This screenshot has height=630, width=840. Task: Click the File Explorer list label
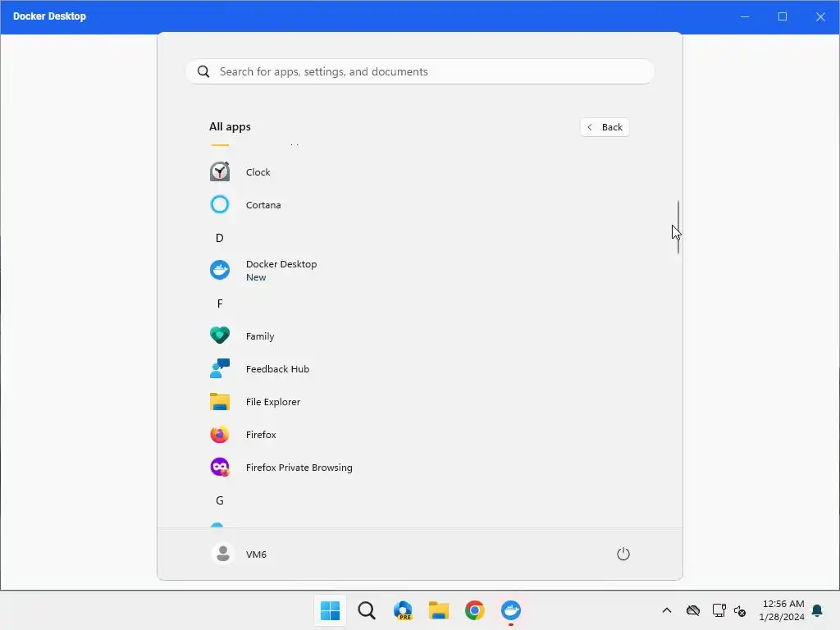[x=272, y=402]
